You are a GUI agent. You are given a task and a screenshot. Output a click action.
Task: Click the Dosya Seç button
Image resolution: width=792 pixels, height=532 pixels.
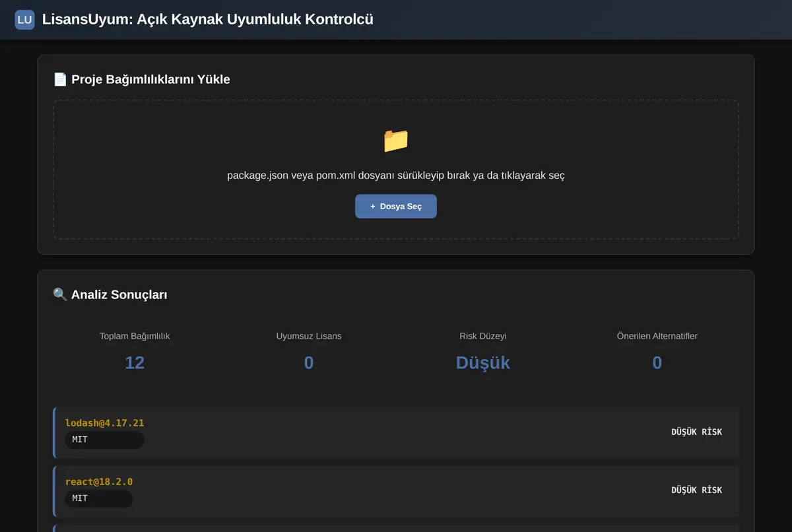point(396,206)
